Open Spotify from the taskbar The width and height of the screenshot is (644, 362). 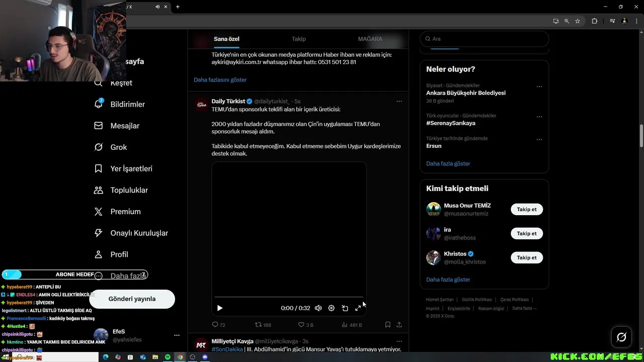tap(168, 357)
